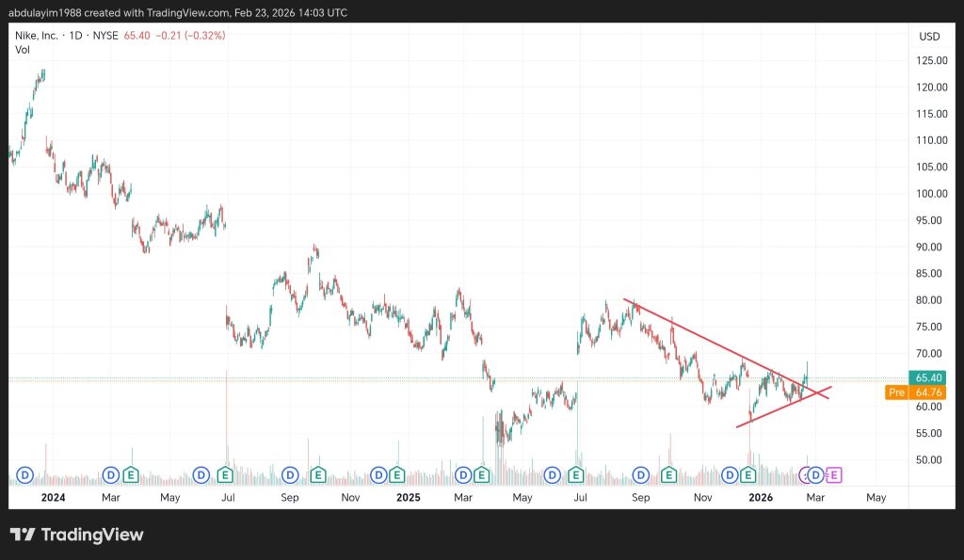Click the orange Pre 64.76 price tag
The image size is (964, 560).
[x=915, y=392]
